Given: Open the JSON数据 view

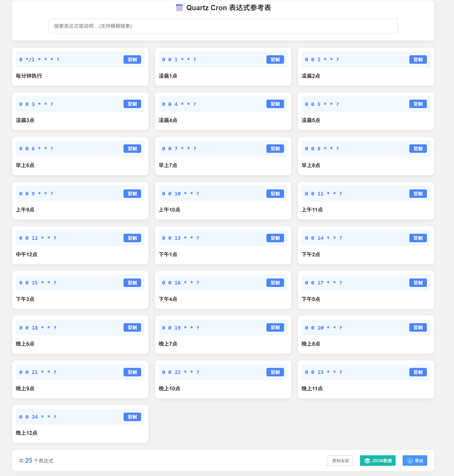Looking at the screenshot, I should coord(378,461).
